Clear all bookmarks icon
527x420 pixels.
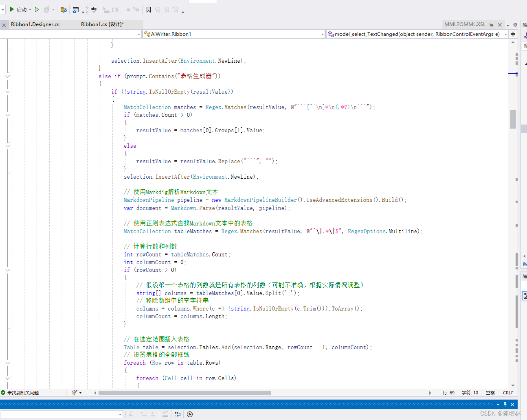click(x=176, y=10)
